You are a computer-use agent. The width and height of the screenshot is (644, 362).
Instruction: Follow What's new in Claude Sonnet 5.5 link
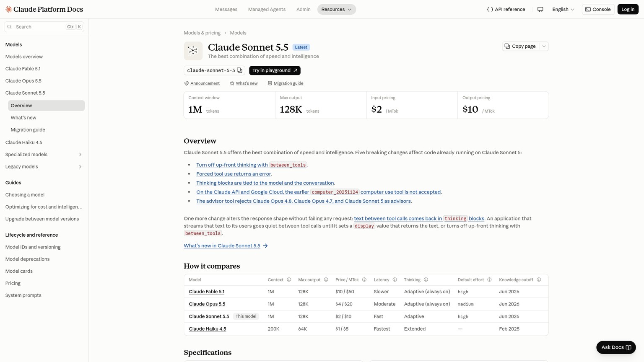click(226, 246)
